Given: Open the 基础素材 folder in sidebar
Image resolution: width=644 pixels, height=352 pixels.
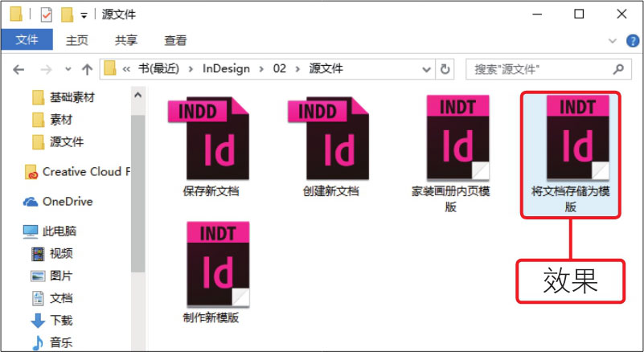Looking at the screenshot, I should (x=72, y=97).
